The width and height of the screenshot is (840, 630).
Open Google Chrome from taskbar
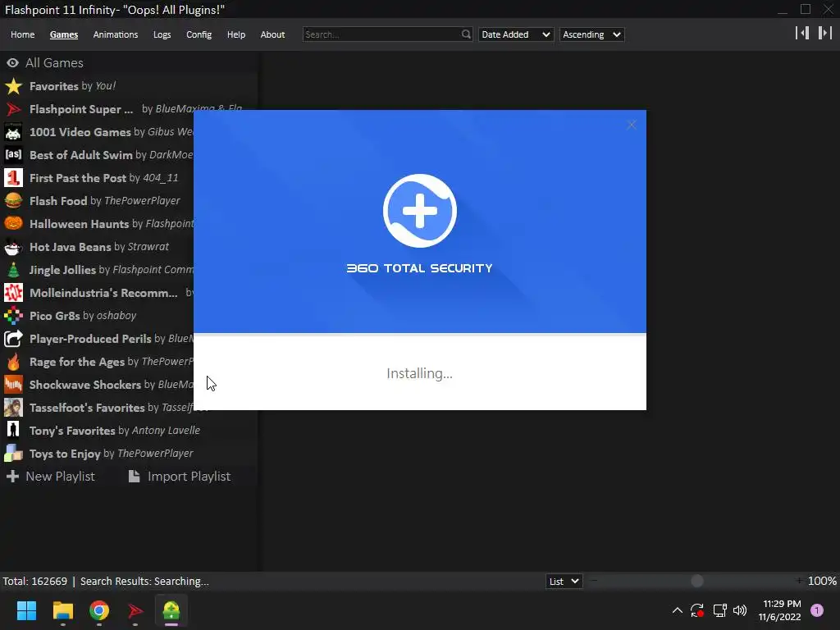coord(99,610)
